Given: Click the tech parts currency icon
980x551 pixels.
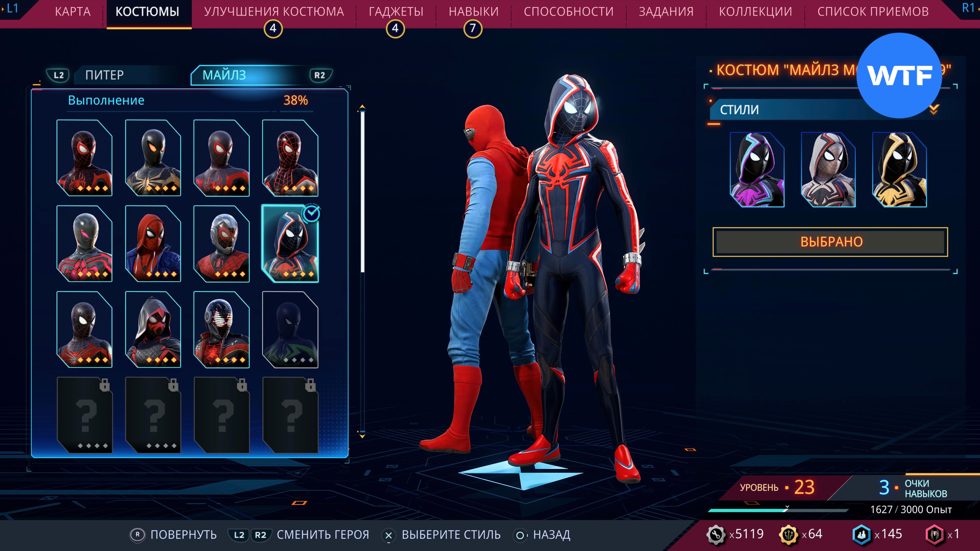Looking at the screenshot, I should (716, 534).
